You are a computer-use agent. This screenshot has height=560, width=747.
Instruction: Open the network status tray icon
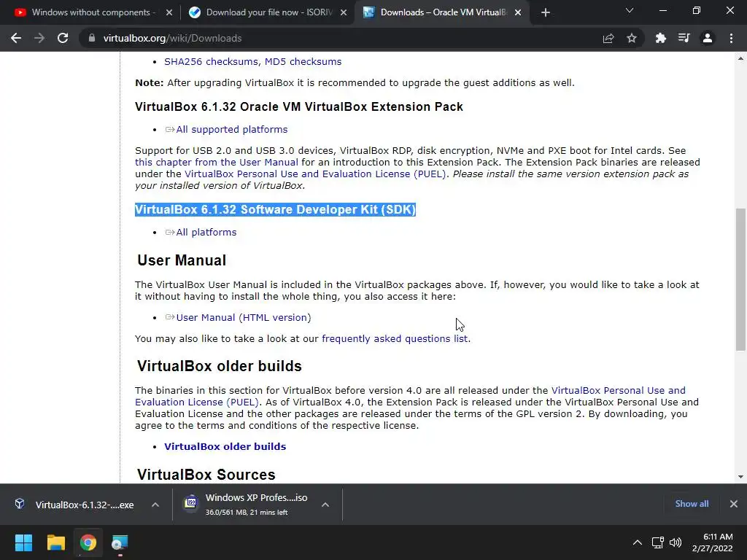click(658, 542)
